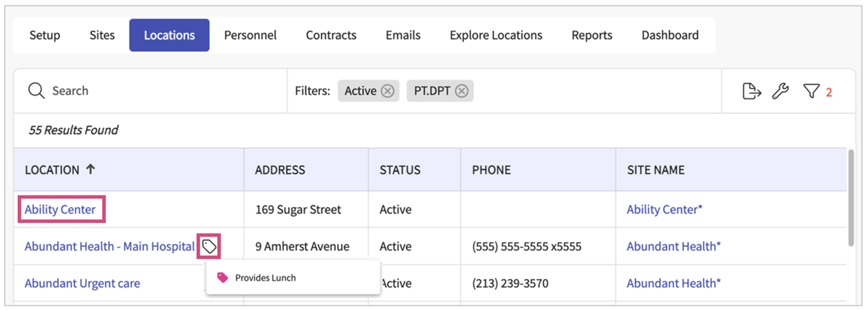868x310 pixels.
Task: Open the Sites tab
Action: click(x=102, y=35)
